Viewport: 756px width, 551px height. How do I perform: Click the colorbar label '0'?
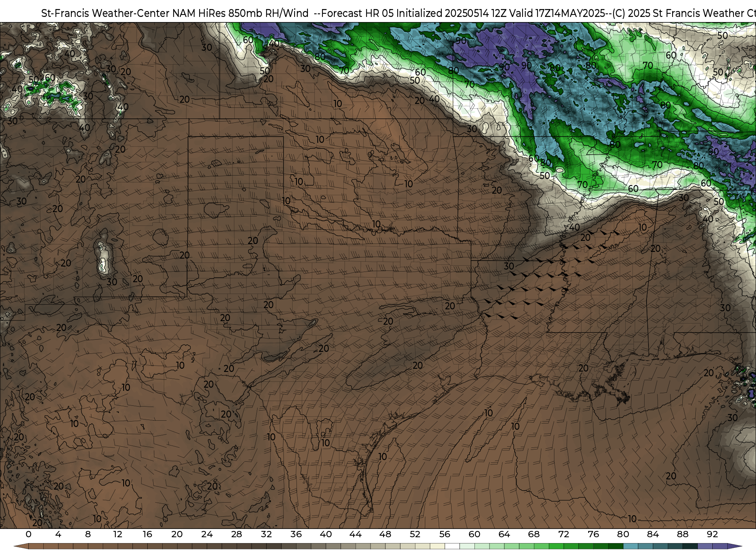[28, 534]
